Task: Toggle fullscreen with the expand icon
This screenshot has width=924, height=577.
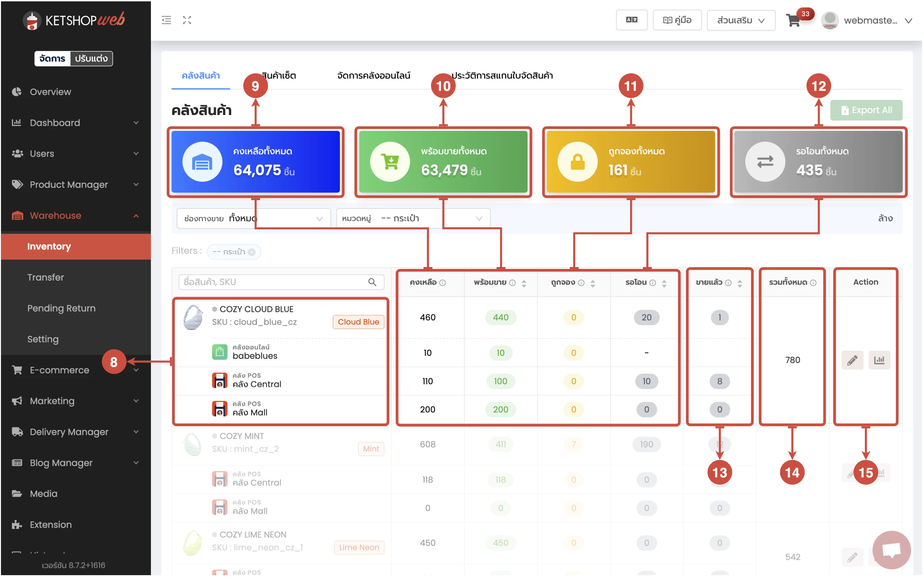Action: (187, 20)
